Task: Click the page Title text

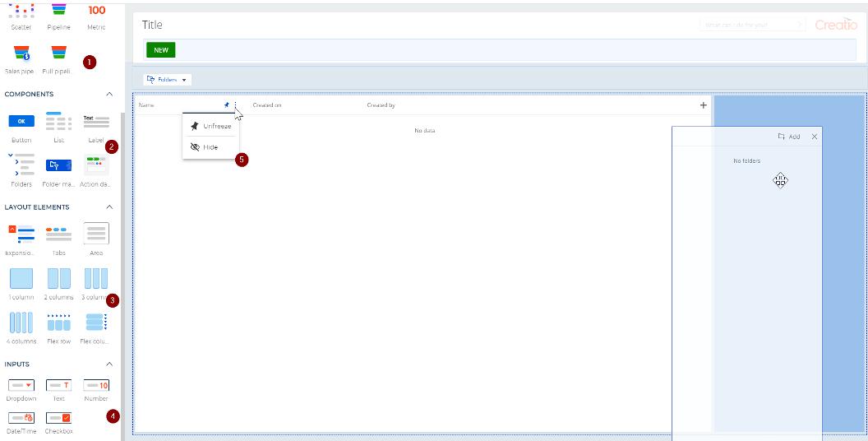Action: [152, 25]
